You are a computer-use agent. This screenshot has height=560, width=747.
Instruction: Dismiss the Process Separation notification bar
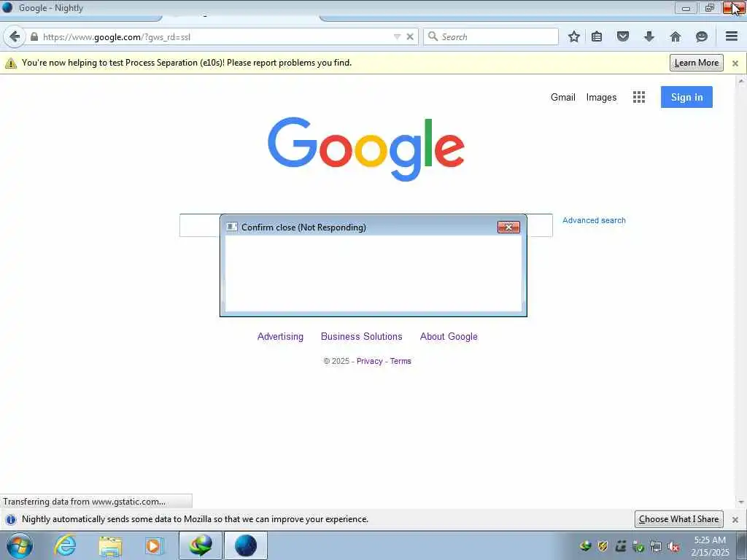point(735,63)
